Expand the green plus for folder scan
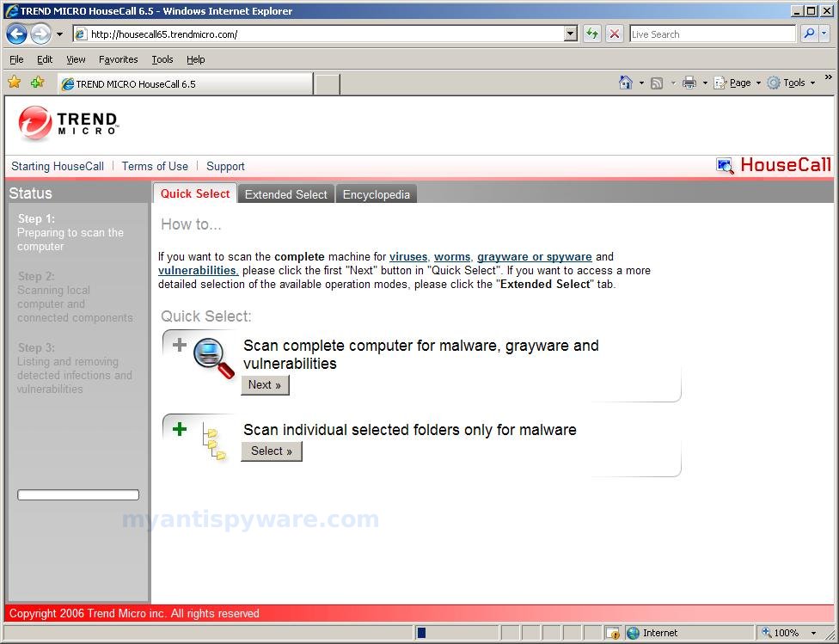Image resolution: width=839 pixels, height=644 pixels. click(x=180, y=429)
